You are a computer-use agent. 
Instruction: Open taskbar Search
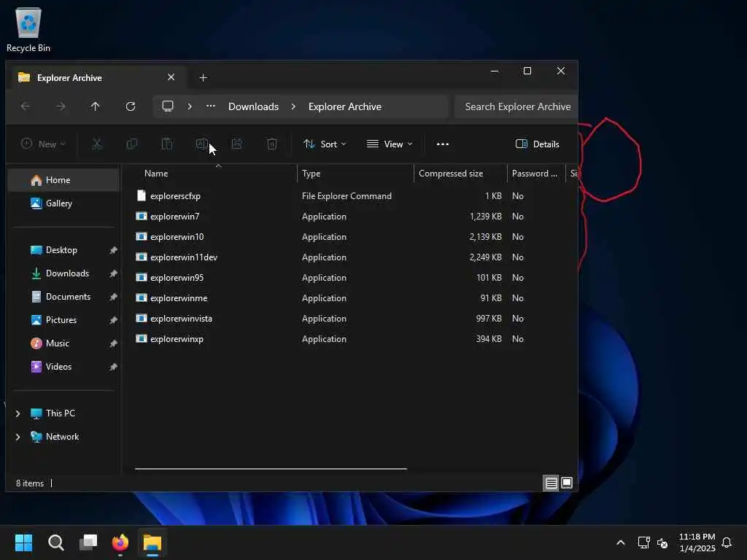click(x=55, y=542)
